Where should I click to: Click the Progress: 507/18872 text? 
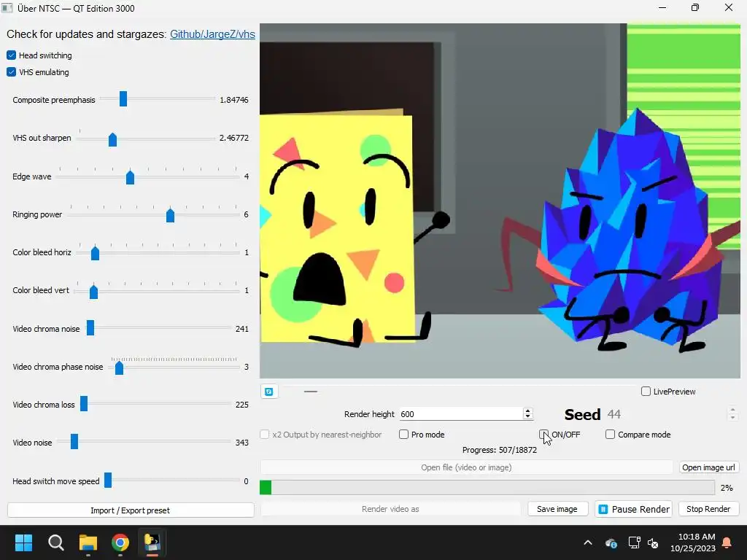(499, 450)
